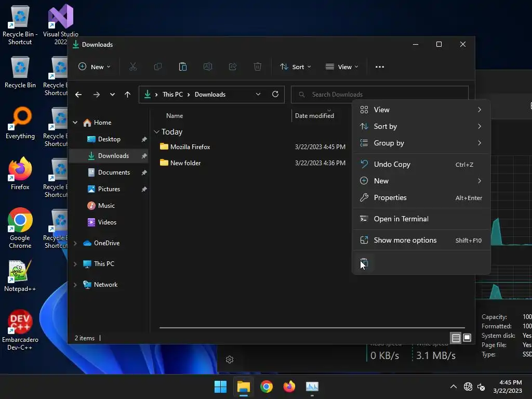Open the View submenu in context menu
The width and height of the screenshot is (532, 399).
tap(421, 110)
